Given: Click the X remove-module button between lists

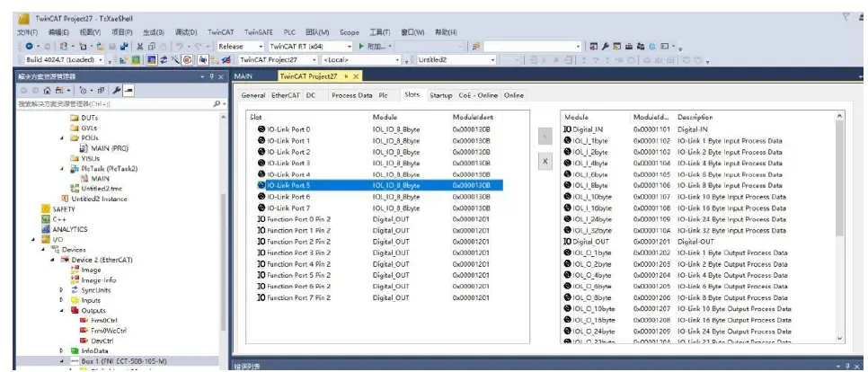Looking at the screenshot, I should click(x=545, y=161).
